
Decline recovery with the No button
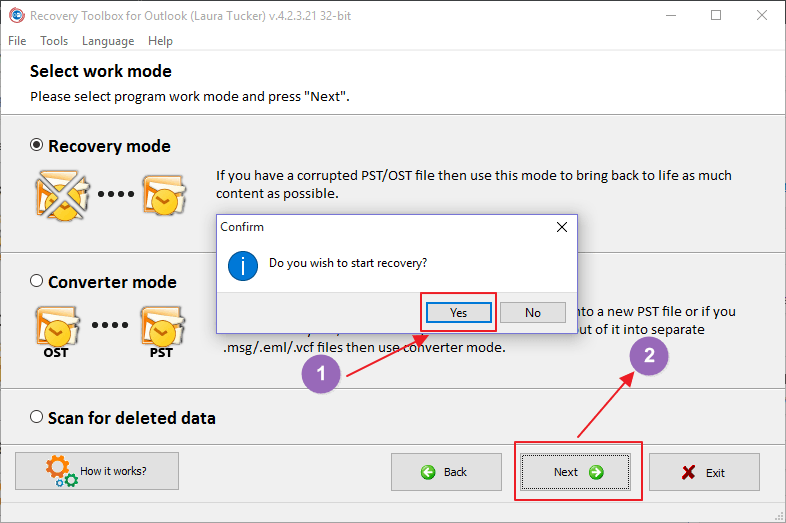tap(533, 312)
